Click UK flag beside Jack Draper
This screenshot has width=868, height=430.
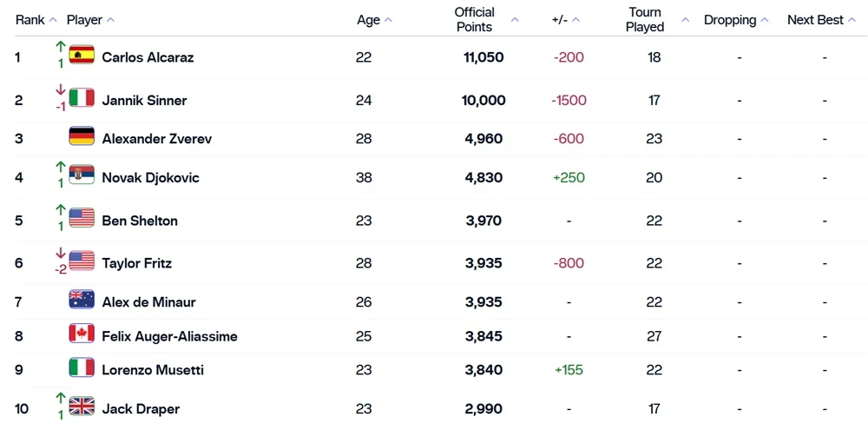coord(82,407)
